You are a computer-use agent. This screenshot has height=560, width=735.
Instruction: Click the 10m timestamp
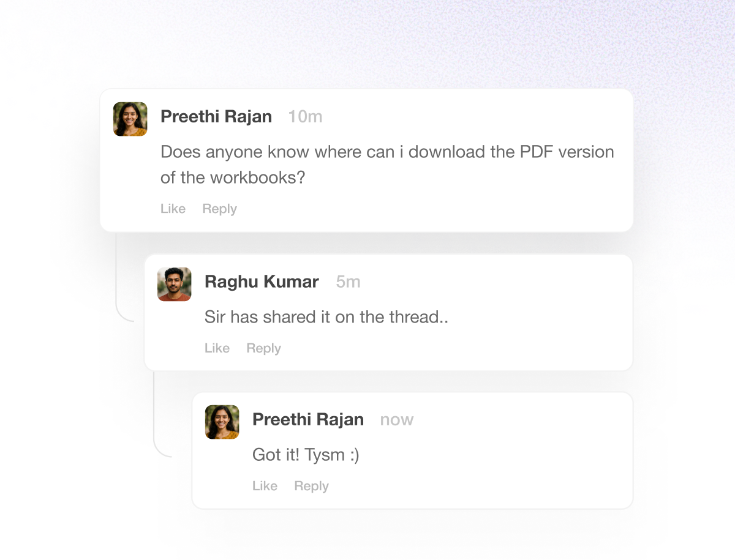[305, 116]
